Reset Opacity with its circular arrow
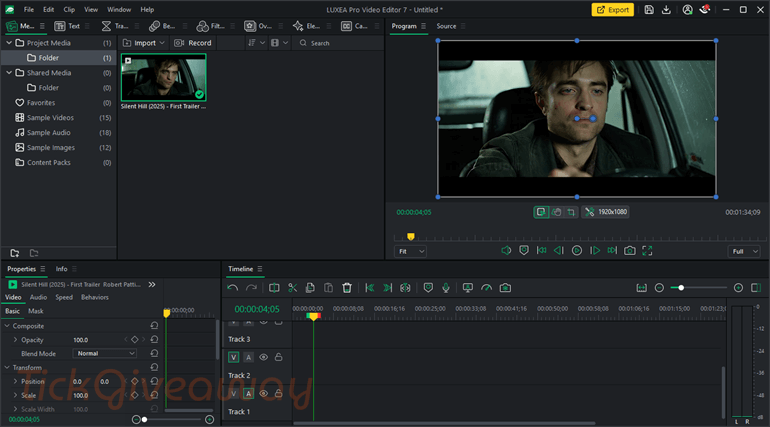770x427 pixels. pos(154,340)
